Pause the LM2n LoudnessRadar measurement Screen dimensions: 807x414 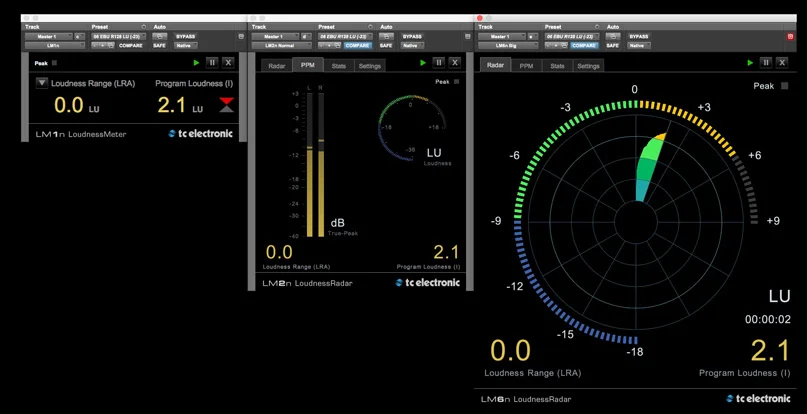click(438, 63)
